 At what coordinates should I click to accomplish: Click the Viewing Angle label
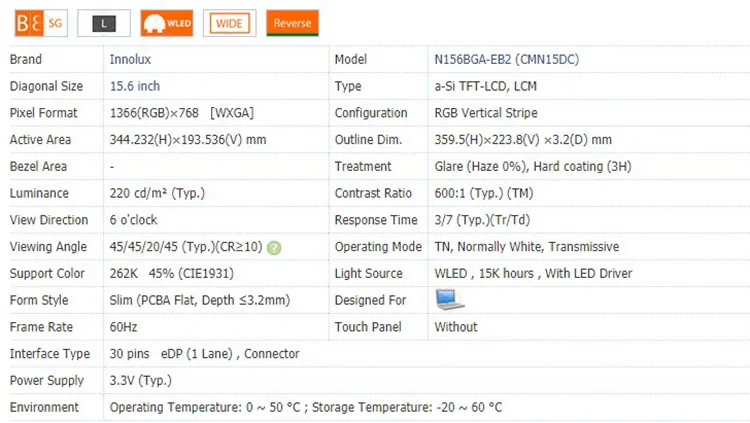tap(48, 247)
